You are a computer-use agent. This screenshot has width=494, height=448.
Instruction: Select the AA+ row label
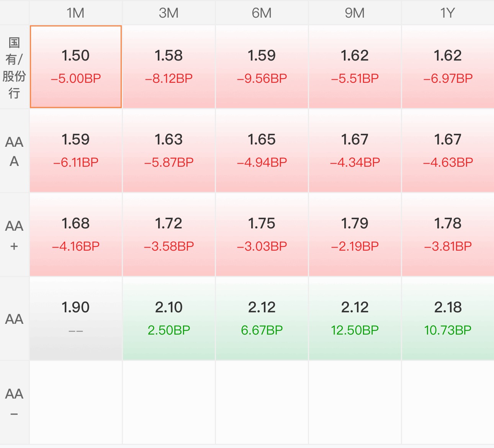14,235
